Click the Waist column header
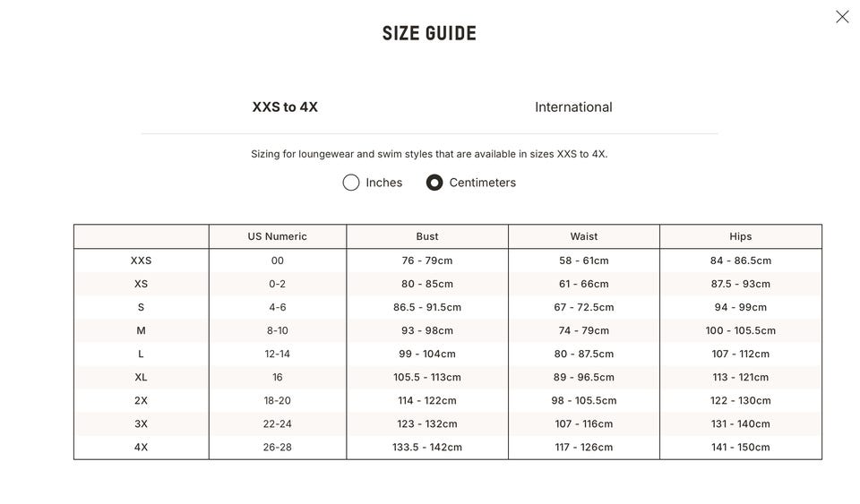This screenshot has width=860, height=504. [x=584, y=237]
